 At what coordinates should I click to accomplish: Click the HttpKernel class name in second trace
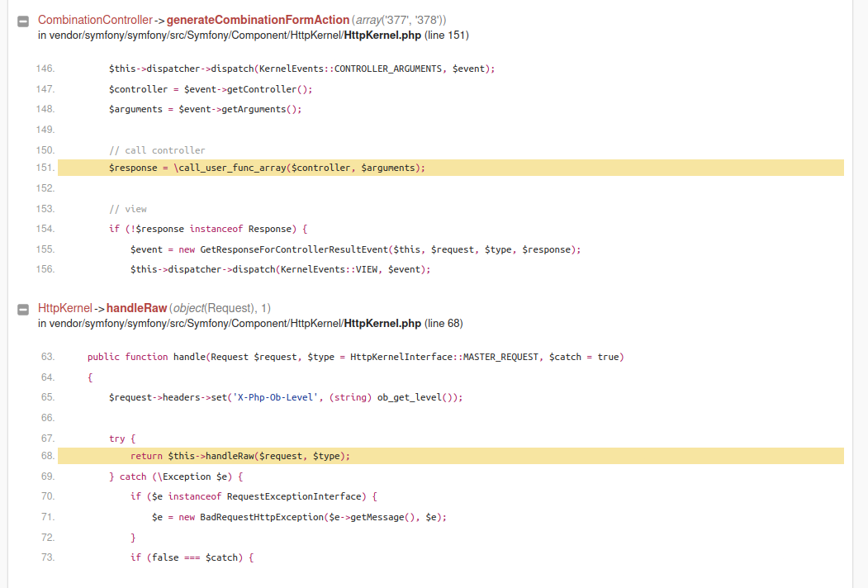point(64,308)
